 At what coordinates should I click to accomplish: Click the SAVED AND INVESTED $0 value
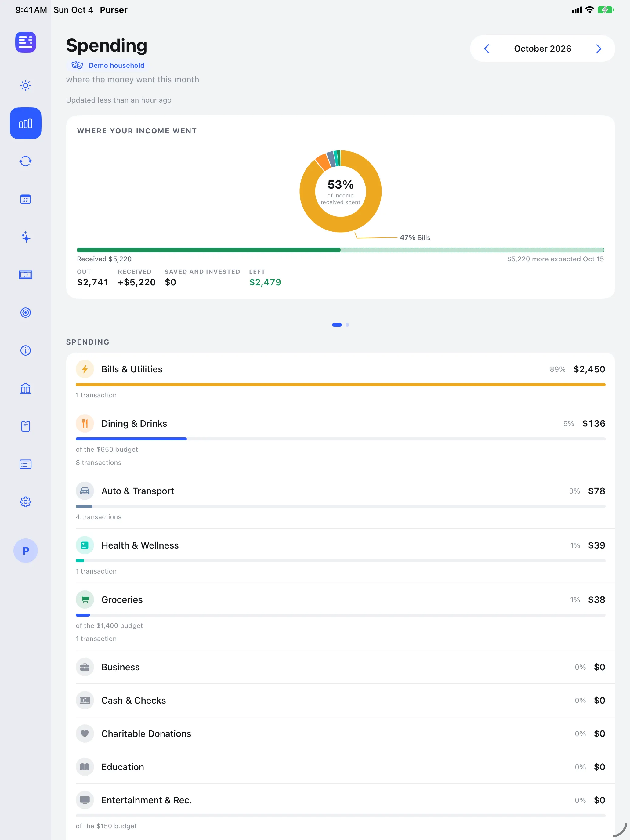click(171, 282)
